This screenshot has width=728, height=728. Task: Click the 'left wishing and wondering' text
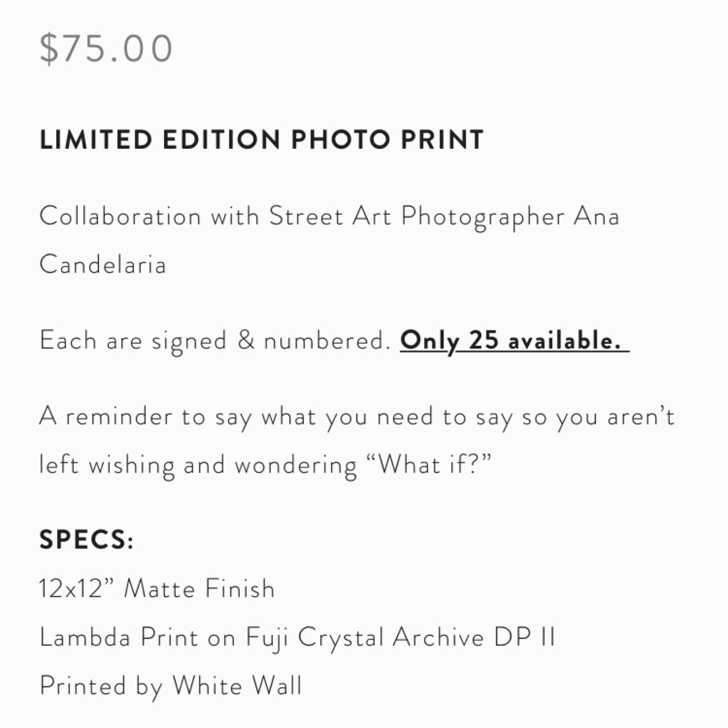point(198,465)
